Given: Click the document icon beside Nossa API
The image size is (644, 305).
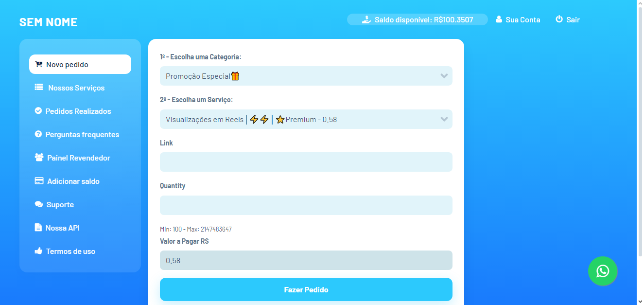Looking at the screenshot, I should click(x=38, y=228).
